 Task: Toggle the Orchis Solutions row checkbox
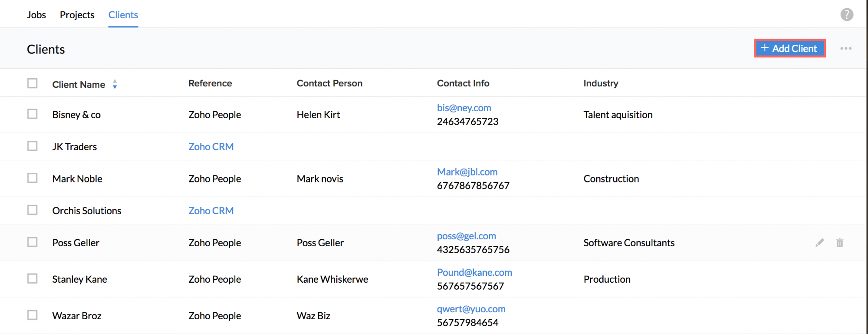tap(33, 210)
